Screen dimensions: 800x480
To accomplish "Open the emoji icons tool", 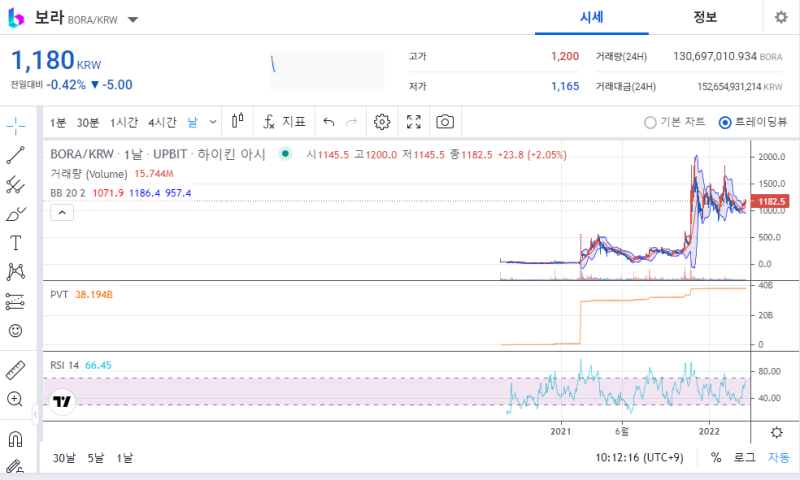I will click(x=16, y=331).
